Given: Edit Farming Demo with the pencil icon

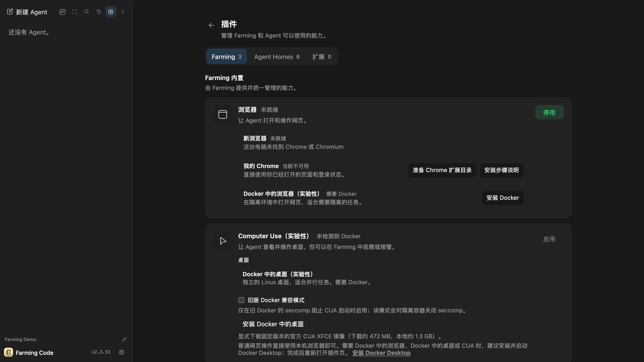Looking at the screenshot, I should click(124, 339).
